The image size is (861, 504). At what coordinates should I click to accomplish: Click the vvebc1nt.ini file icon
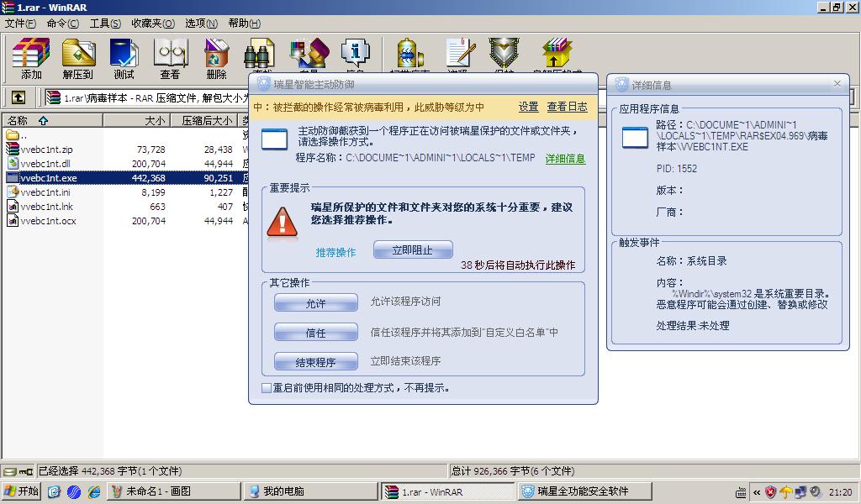pos(12,192)
